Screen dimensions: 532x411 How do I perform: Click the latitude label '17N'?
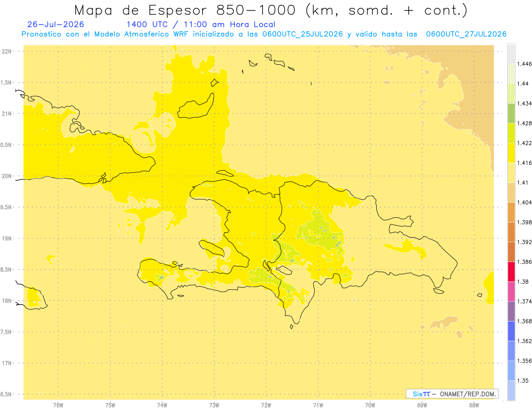(6, 364)
